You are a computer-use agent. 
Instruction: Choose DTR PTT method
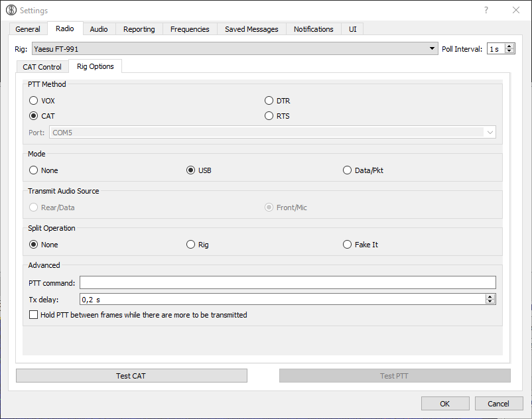click(269, 101)
